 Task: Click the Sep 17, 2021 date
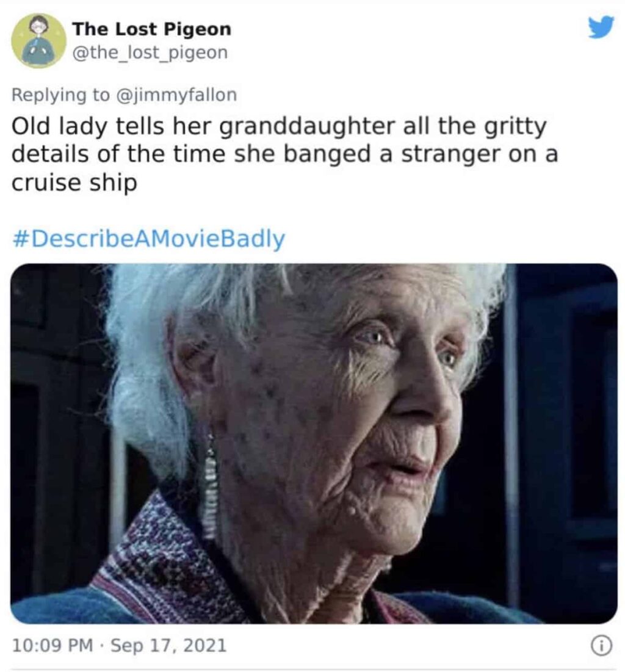coord(168,645)
